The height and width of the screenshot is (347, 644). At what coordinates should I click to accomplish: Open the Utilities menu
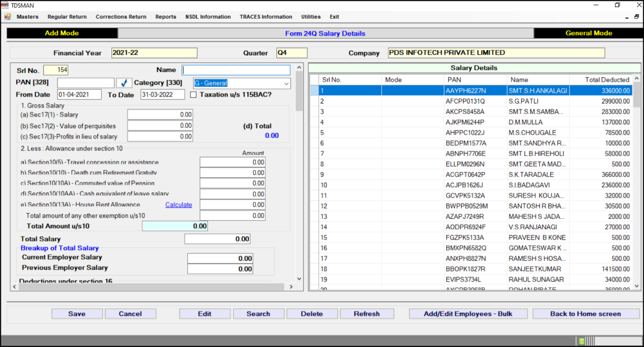(x=311, y=17)
